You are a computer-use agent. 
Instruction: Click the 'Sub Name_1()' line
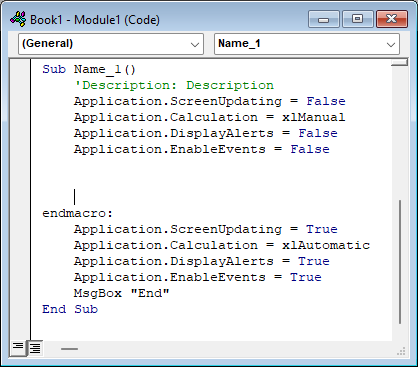89,69
